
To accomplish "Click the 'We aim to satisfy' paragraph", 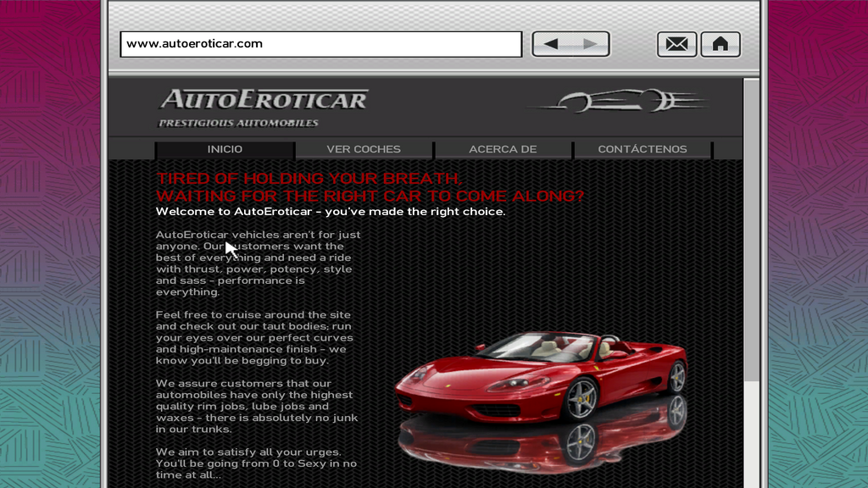I will 256,463.
